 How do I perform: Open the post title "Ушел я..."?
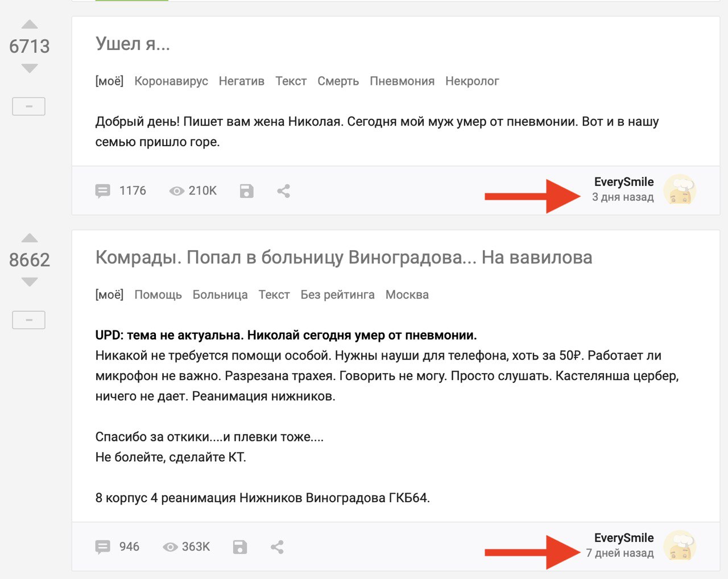tap(133, 44)
